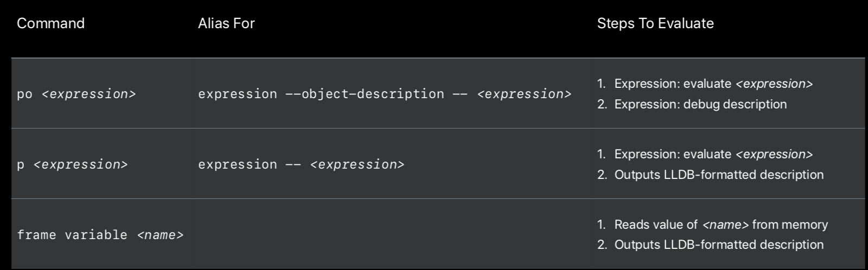The width and height of the screenshot is (868, 270).
Task: Click 'Outputs LLDB-formatted description' in the p row
Action: pyautogui.click(x=718, y=175)
